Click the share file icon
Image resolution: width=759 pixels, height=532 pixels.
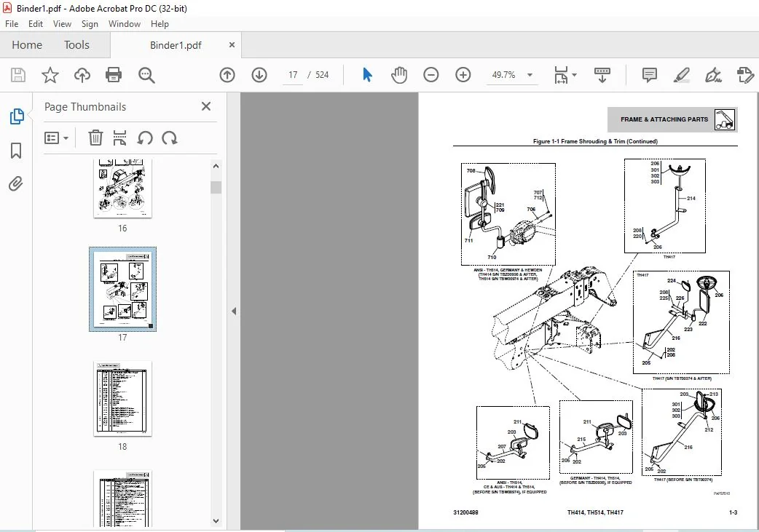pyautogui.click(x=745, y=75)
